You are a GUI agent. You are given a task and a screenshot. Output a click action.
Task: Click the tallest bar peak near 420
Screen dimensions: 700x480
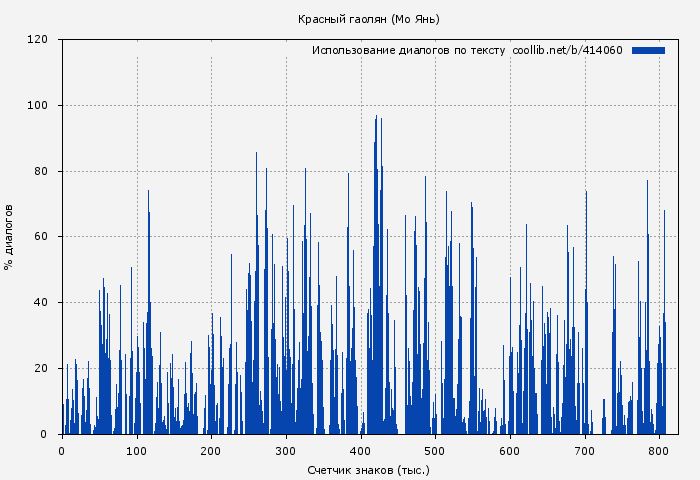[x=376, y=118]
